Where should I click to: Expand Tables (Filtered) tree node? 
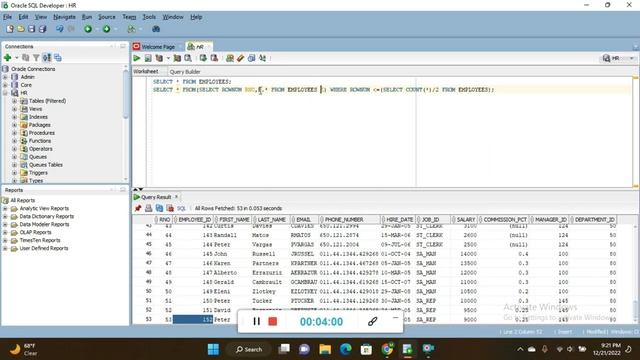click(14, 101)
